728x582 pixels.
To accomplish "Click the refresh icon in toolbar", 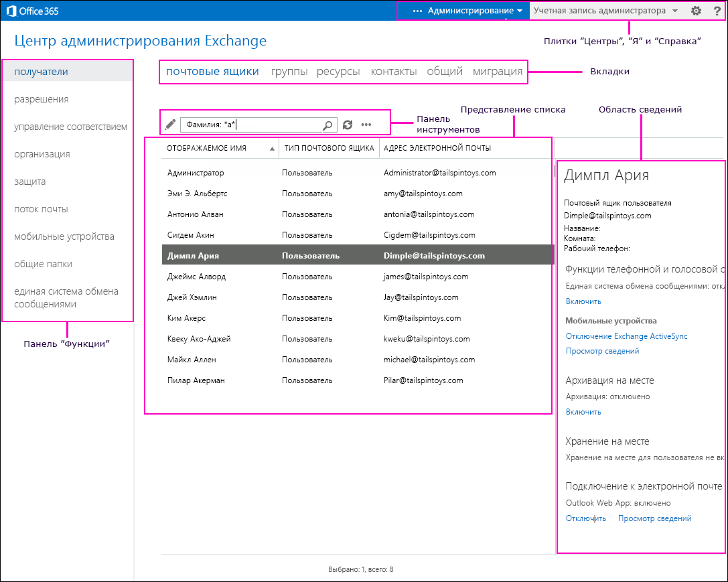I will coord(348,125).
